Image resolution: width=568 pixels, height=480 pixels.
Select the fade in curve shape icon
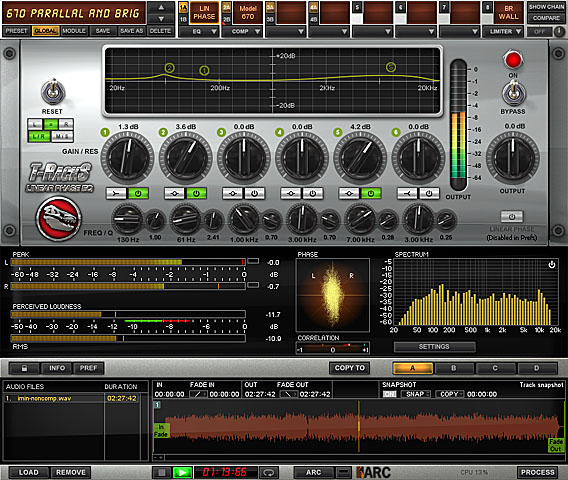coord(198,394)
